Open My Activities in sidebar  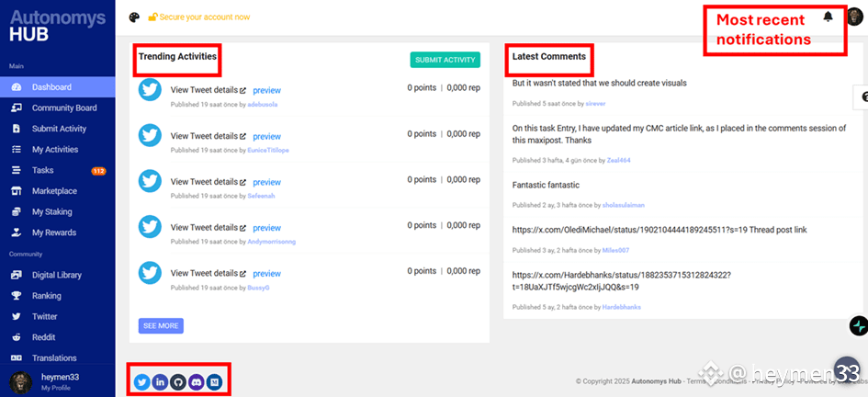click(58, 150)
